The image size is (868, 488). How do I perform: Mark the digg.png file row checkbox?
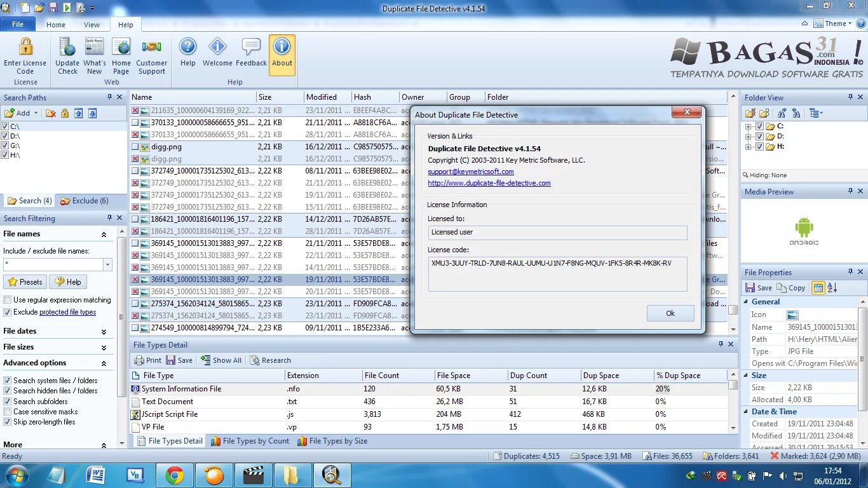click(x=135, y=147)
